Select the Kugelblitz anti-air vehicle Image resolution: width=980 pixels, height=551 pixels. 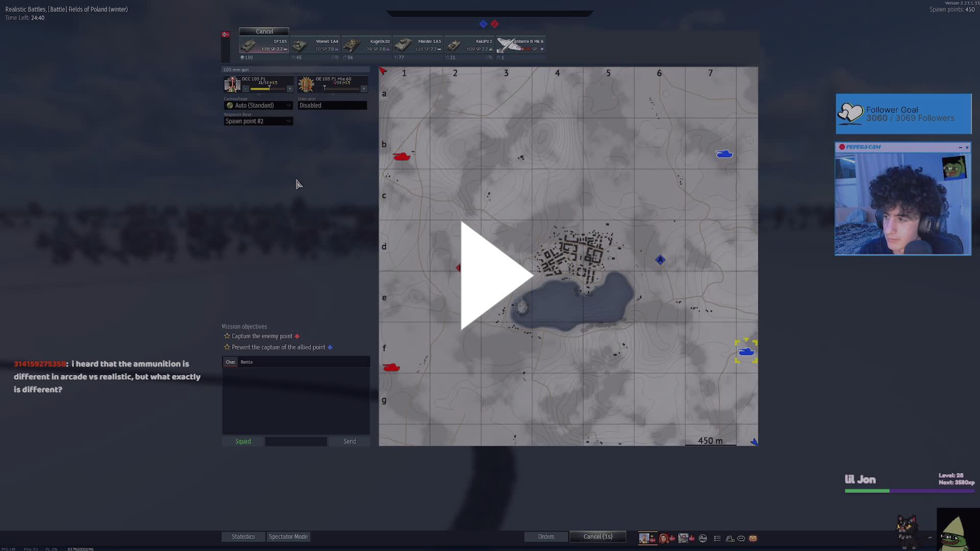coord(366,46)
